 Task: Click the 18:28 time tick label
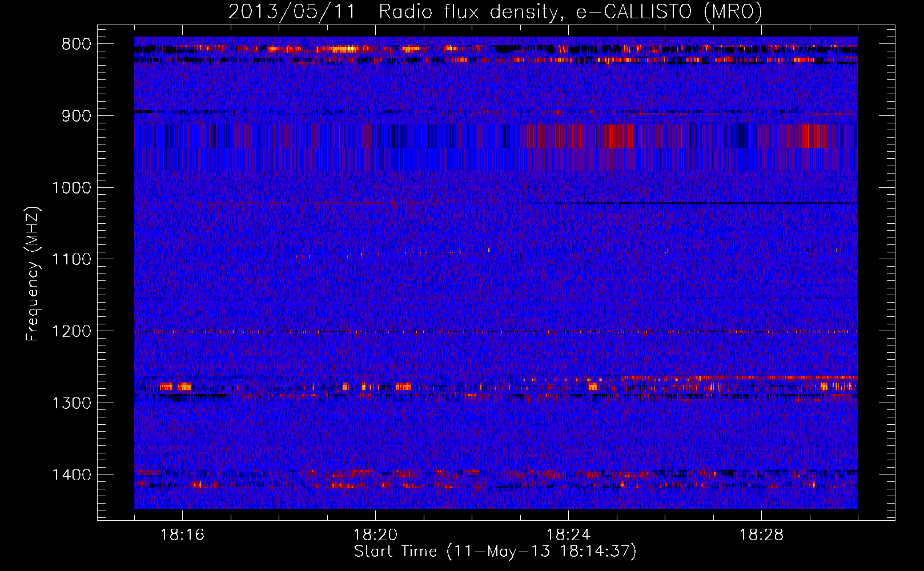(761, 535)
